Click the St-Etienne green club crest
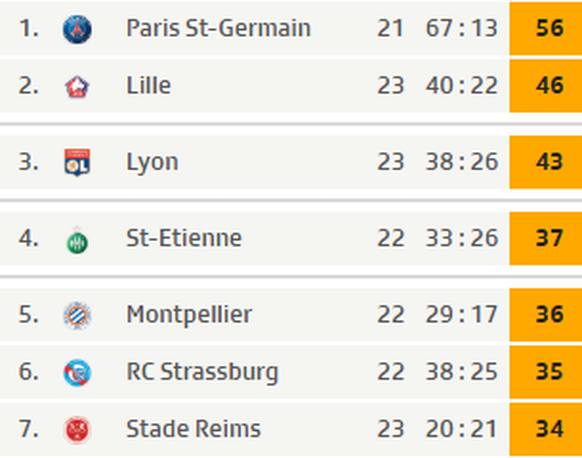 click(x=77, y=241)
